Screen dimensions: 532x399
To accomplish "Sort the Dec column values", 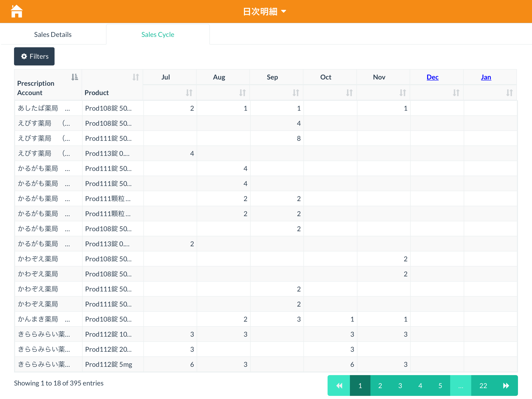I will pos(456,93).
